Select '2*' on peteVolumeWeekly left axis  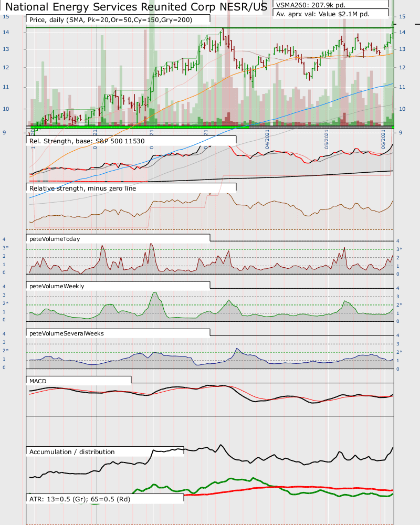[6, 303]
